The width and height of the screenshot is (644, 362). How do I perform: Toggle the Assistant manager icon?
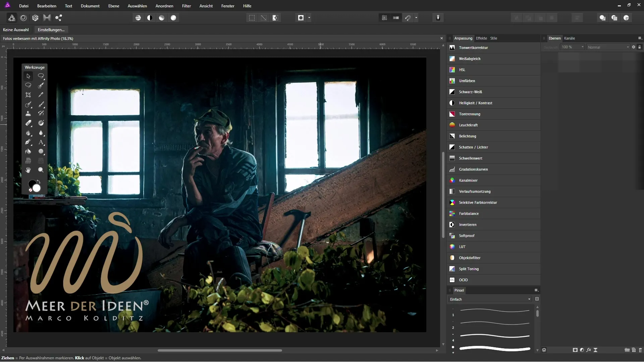438,18
